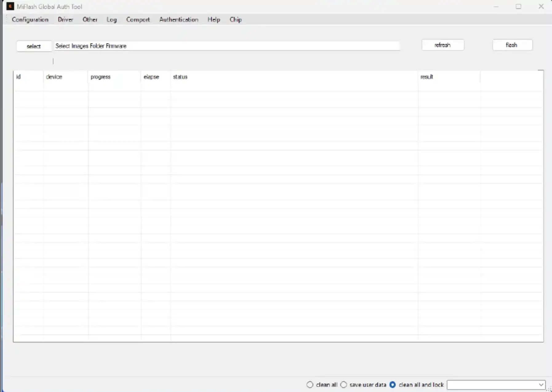This screenshot has height=392, width=552.
Task: Click the refresh button
Action: click(x=442, y=45)
